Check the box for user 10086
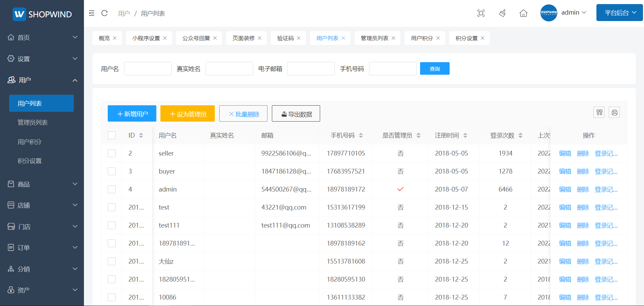The height and width of the screenshot is (306, 644). [111, 298]
